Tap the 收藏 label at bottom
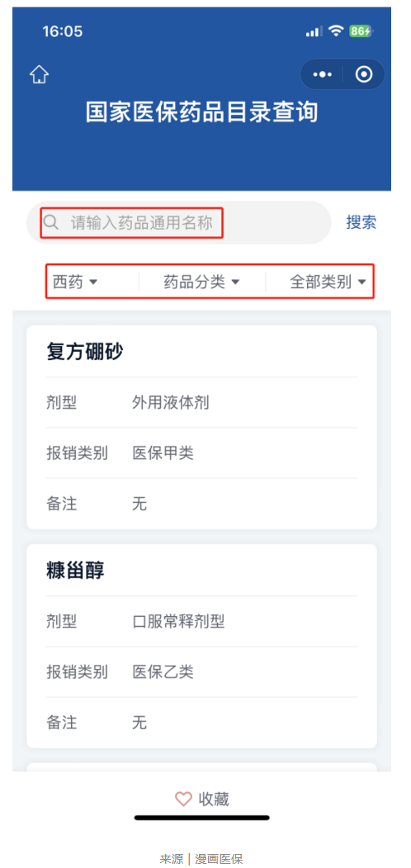Viewport: 411px width, 868px height. tap(214, 799)
